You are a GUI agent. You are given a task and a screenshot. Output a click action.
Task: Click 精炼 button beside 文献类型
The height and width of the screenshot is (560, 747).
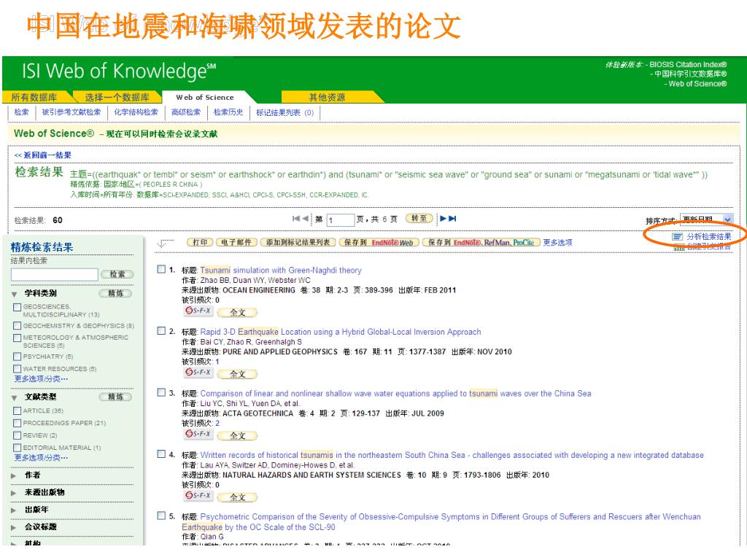[116, 397]
